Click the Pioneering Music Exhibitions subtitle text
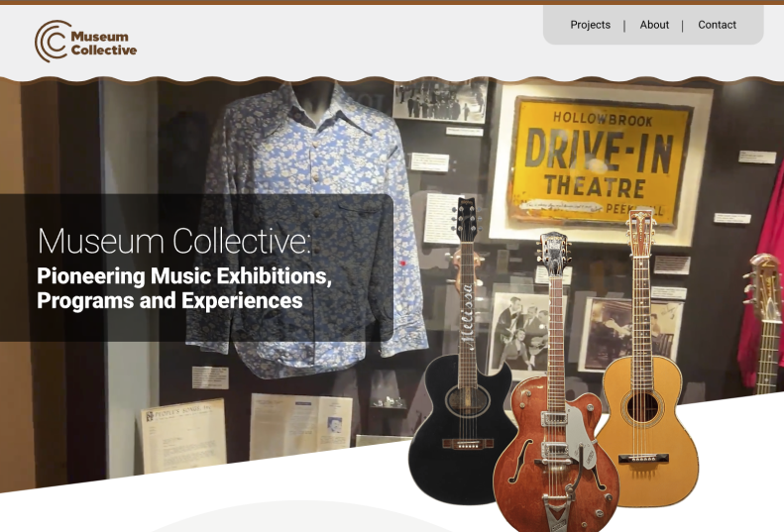The image size is (784, 532). click(184, 288)
